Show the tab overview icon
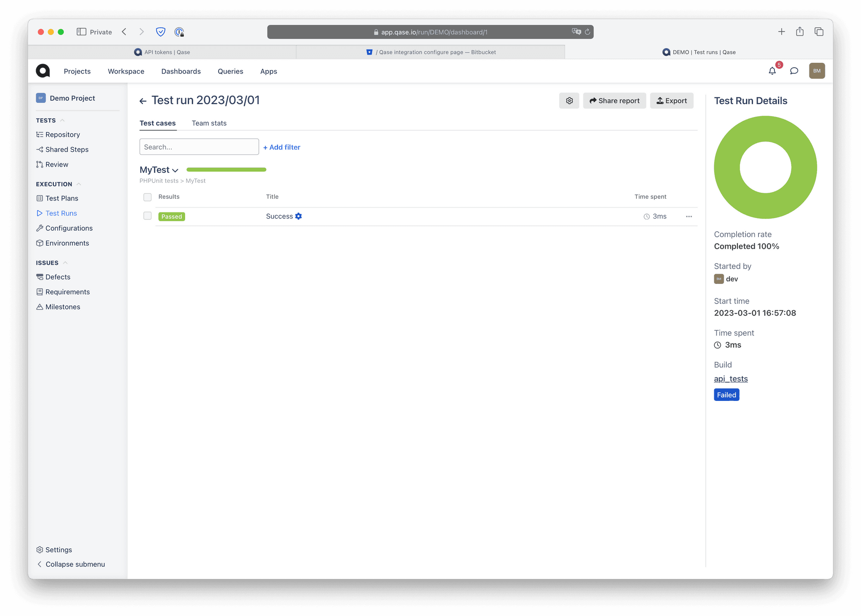861x616 pixels. 819,32
